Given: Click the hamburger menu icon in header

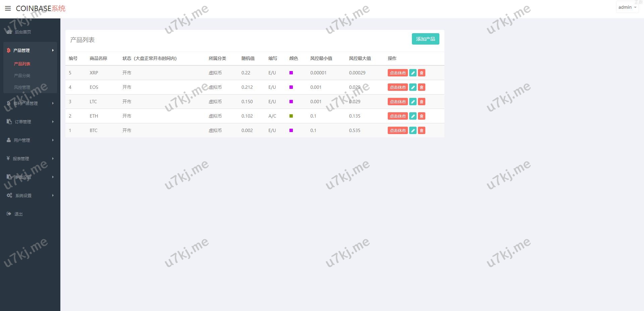Looking at the screenshot, I should (x=8, y=8).
